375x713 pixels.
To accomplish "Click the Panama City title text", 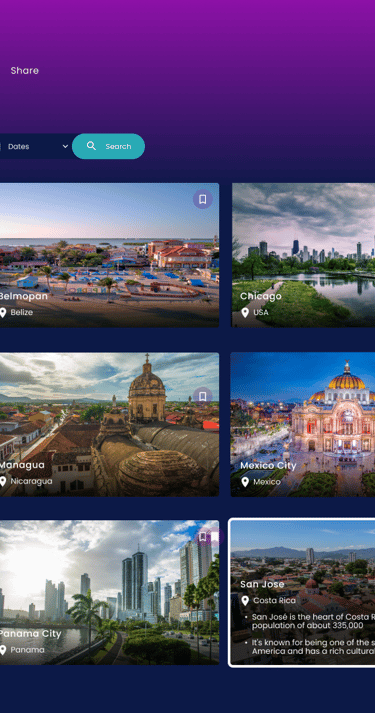I will (30, 634).
